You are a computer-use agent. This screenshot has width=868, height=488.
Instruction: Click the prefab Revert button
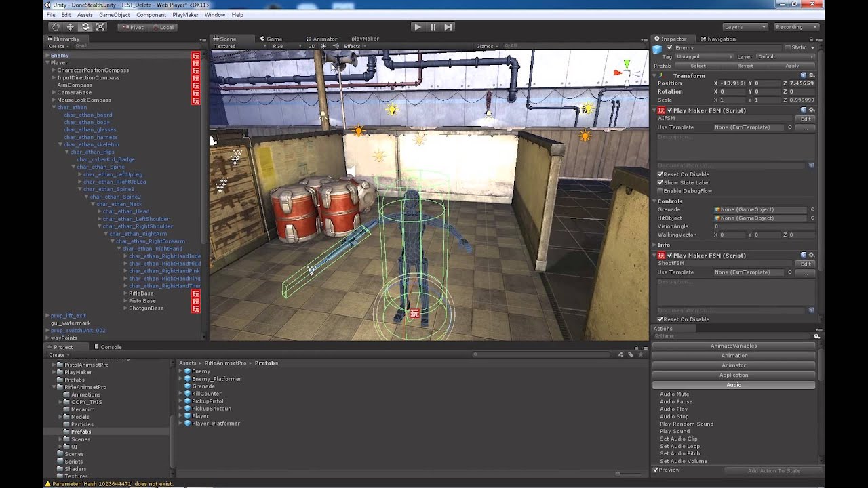tap(745, 66)
